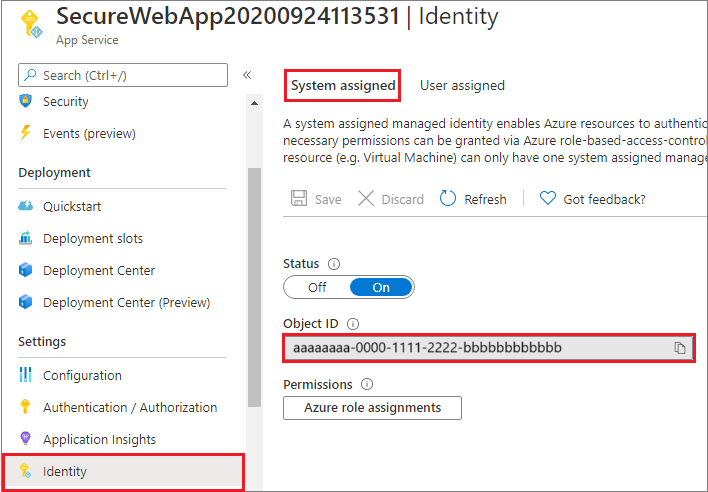This screenshot has height=492, width=708.
Task: Switch to the System assigned tab
Action: tap(343, 85)
